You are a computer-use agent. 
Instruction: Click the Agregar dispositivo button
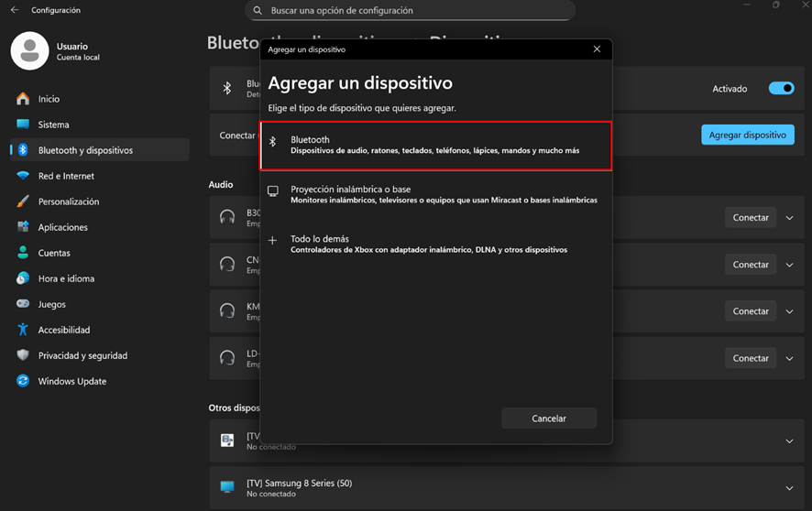(x=747, y=135)
